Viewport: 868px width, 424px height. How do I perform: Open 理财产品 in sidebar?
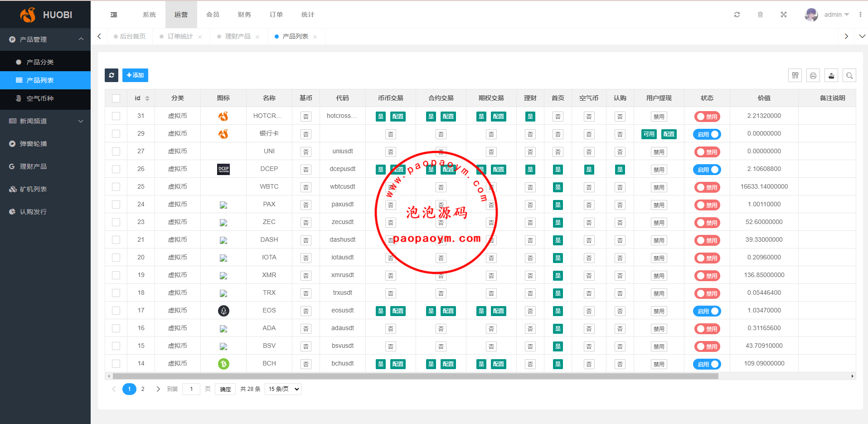click(45, 166)
